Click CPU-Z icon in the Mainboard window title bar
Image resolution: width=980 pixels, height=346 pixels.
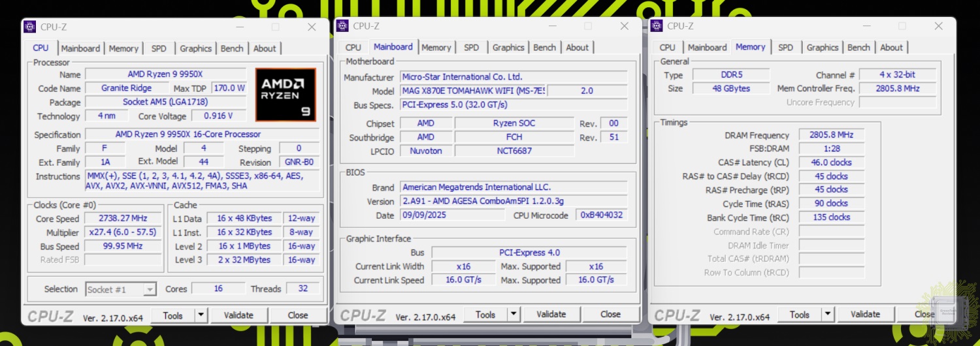(x=342, y=25)
